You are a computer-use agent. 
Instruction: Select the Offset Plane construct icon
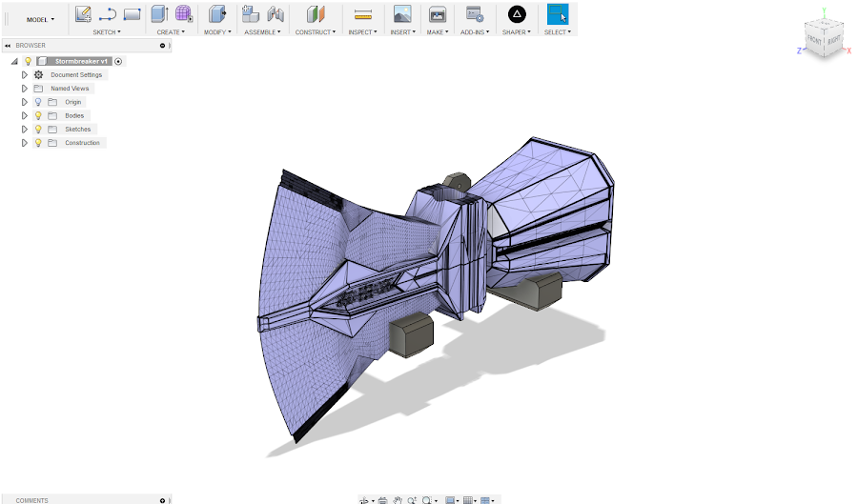tap(316, 14)
